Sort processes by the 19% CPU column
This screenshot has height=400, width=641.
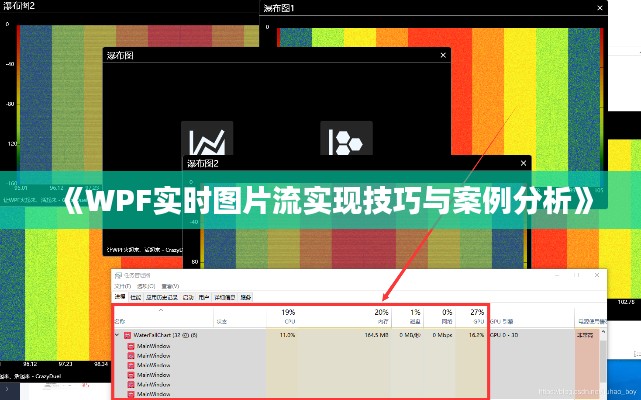(x=288, y=317)
